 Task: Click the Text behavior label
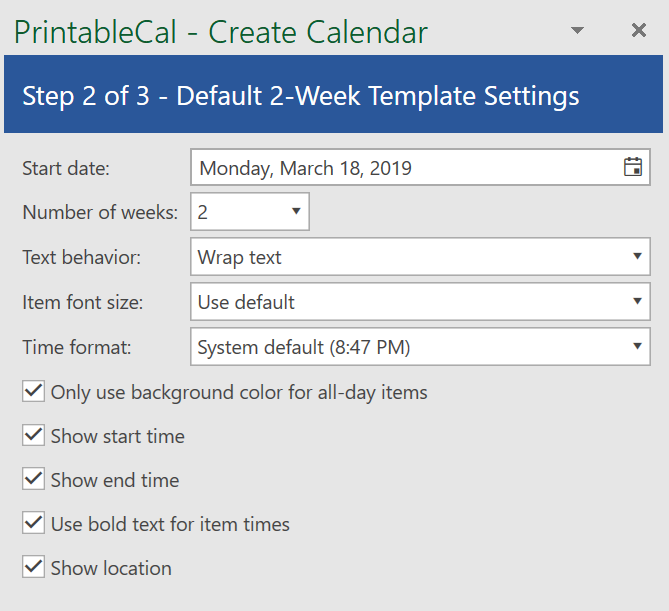click(81, 257)
